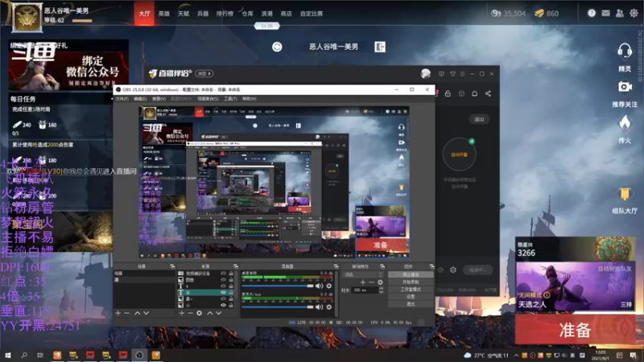The width and height of the screenshot is (644, 362).
Task: Open settings gear for desktop audio in OBS mixer
Action: click(x=328, y=286)
